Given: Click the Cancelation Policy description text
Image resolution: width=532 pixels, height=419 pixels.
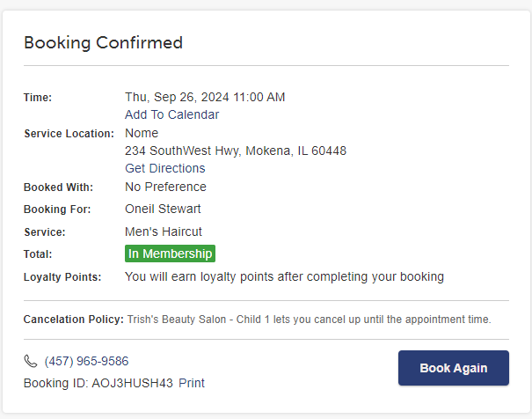Looking at the screenshot, I should (310, 320).
